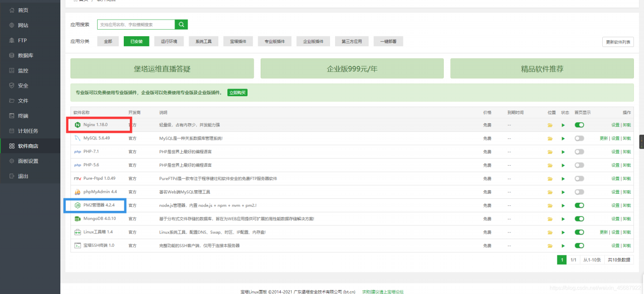This screenshot has height=294, width=644.
Task: Select the 专业版插件 category filter
Action: click(x=275, y=41)
